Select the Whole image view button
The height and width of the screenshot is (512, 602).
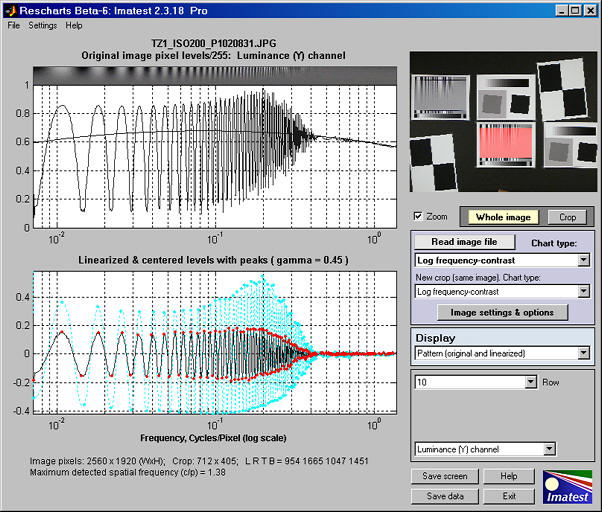tap(503, 217)
